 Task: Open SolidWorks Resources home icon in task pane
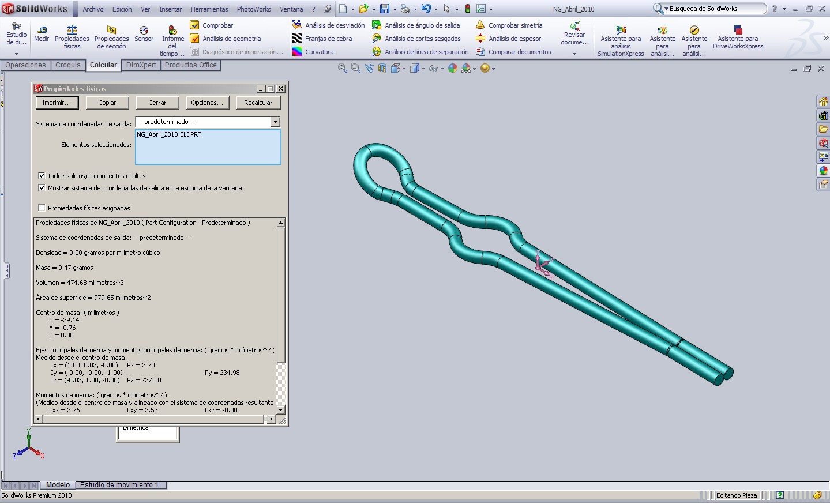coord(823,101)
